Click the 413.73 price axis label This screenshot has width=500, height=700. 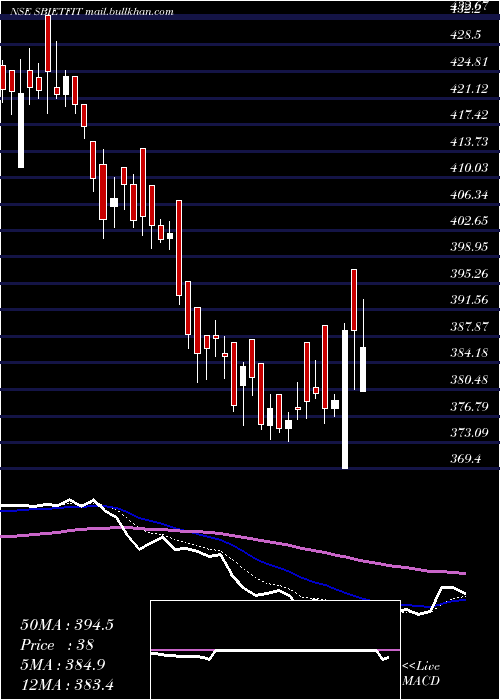pos(468,142)
